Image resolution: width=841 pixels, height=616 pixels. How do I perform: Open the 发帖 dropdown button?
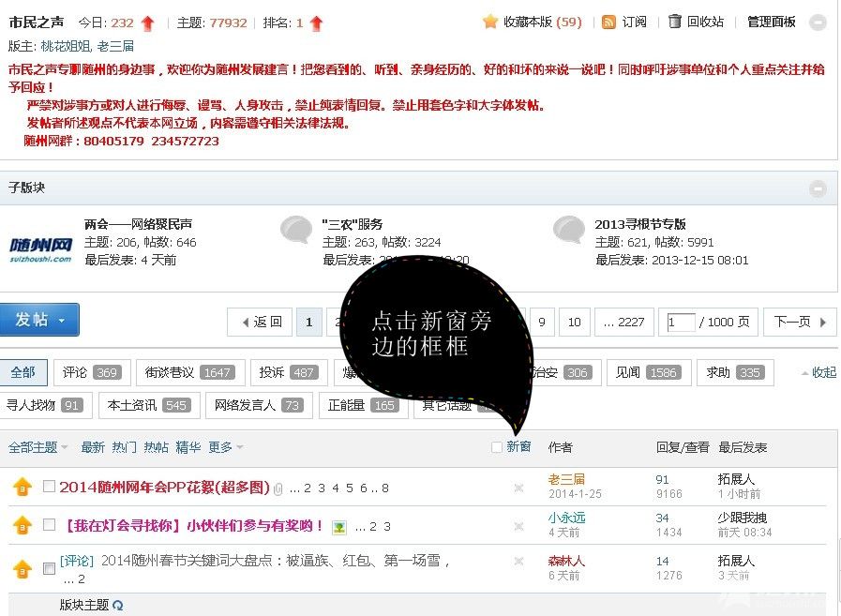click(39, 320)
